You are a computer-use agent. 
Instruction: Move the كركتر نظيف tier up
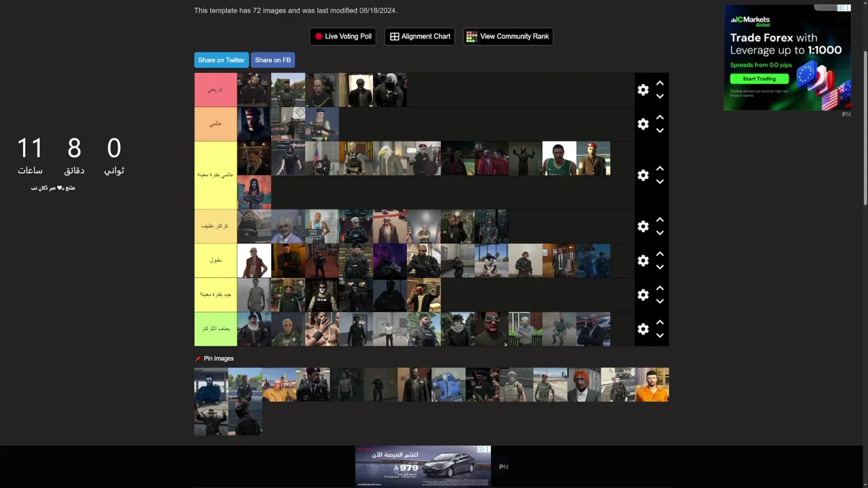660,220
